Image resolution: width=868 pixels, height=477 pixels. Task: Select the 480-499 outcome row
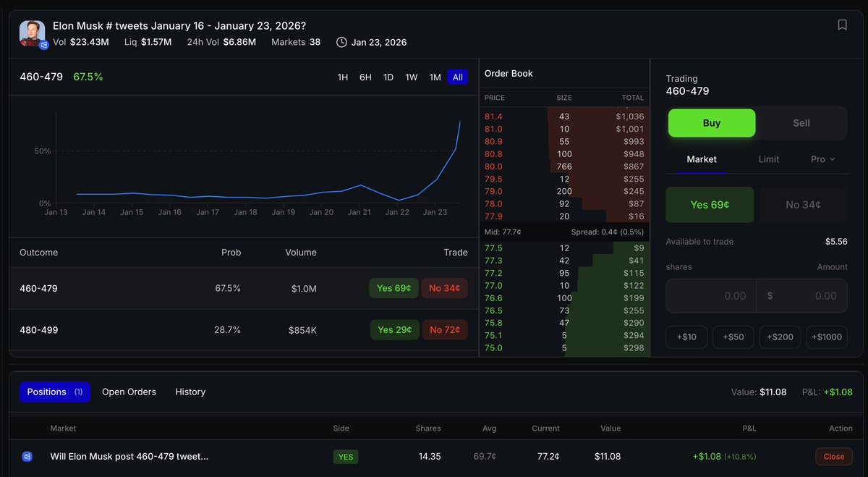coord(244,330)
